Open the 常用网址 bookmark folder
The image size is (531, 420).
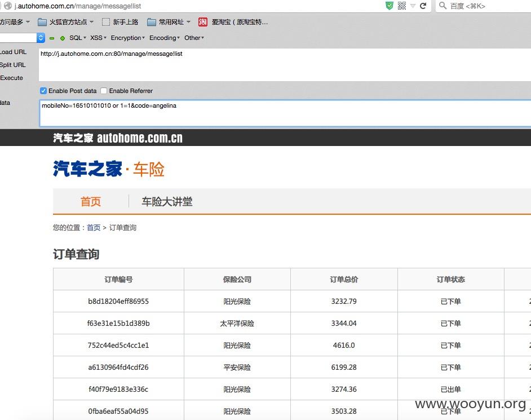pos(169,22)
